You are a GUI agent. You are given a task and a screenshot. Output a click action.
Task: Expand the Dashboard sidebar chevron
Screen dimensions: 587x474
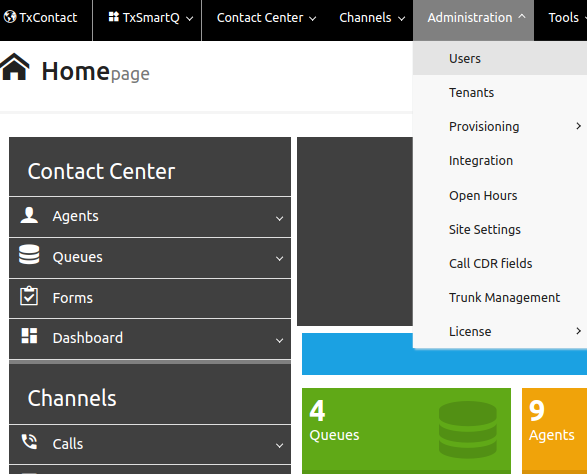point(279,340)
